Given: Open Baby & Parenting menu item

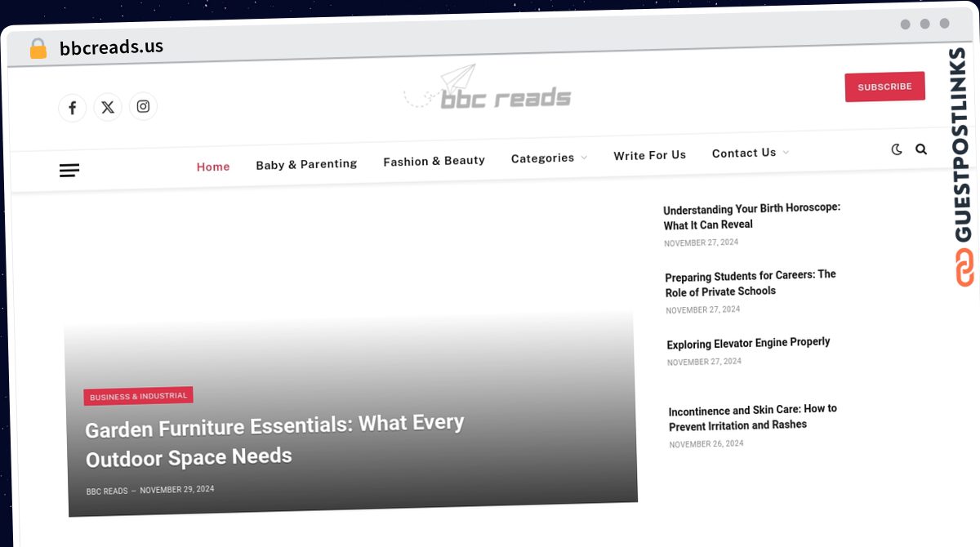Looking at the screenshot, I should pyautogui.click(x=306, y=164).
